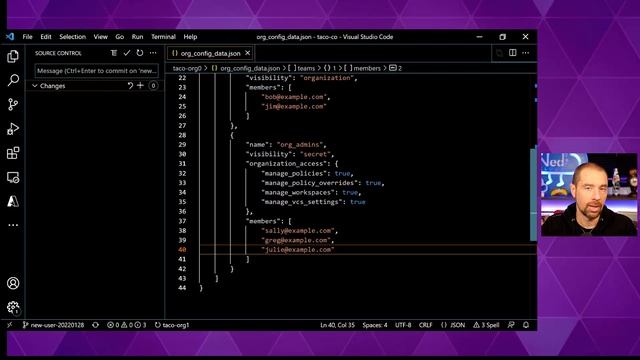Click the branch new-user-20220128 in status bar
Image resolution: width=640 pixels, height=360 pixels.
click(53, 325)
